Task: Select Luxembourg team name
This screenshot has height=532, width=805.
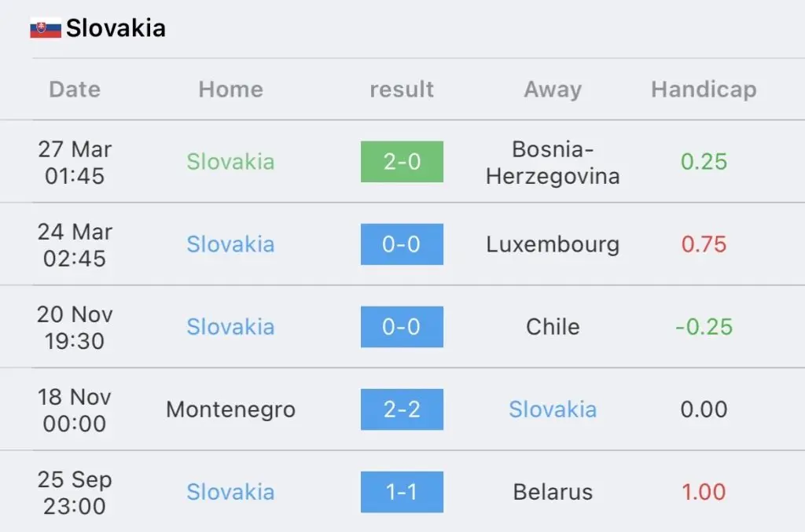Action: [x=553, y=244]
